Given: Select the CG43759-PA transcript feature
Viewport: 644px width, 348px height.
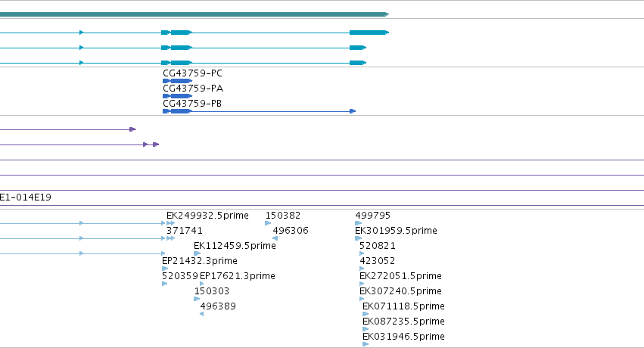Looking at the screenshot, I should [x=177, y=96].
